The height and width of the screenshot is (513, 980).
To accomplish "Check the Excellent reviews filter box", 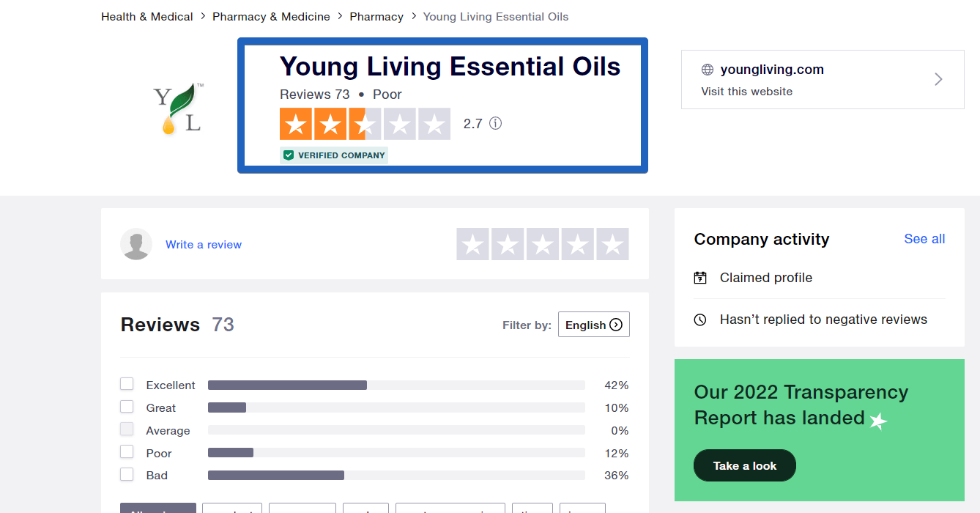I will pyautogui.click(x=127, y=384).
